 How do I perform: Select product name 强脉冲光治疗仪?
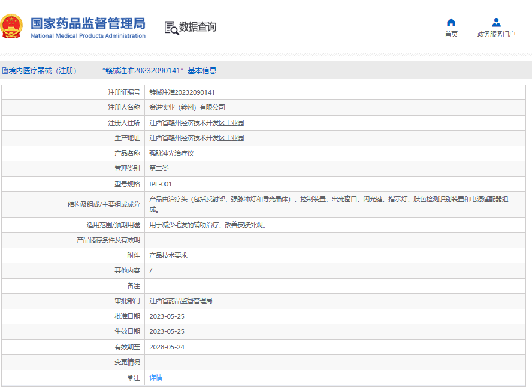click(x=171, y=153)
